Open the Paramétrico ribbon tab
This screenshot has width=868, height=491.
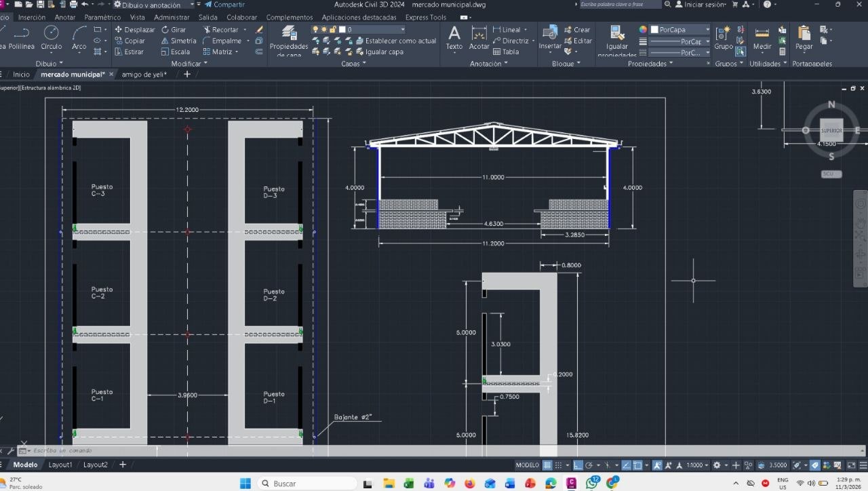click(x=103, y=17)
